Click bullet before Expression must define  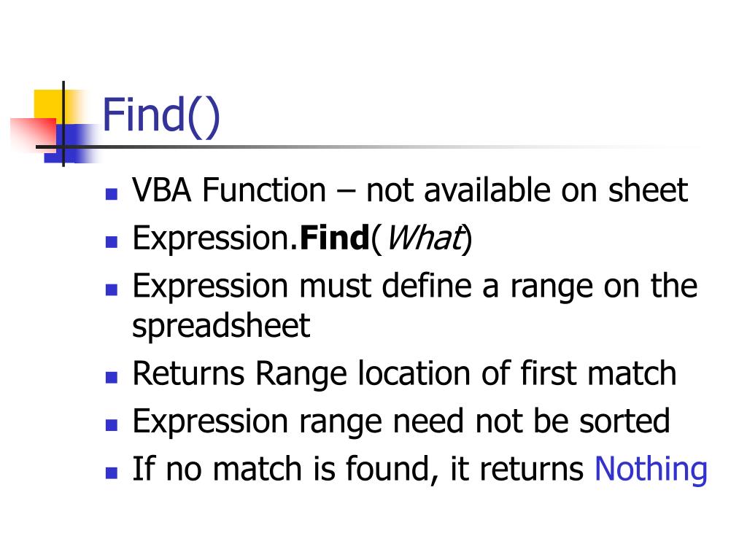point(112,289)
